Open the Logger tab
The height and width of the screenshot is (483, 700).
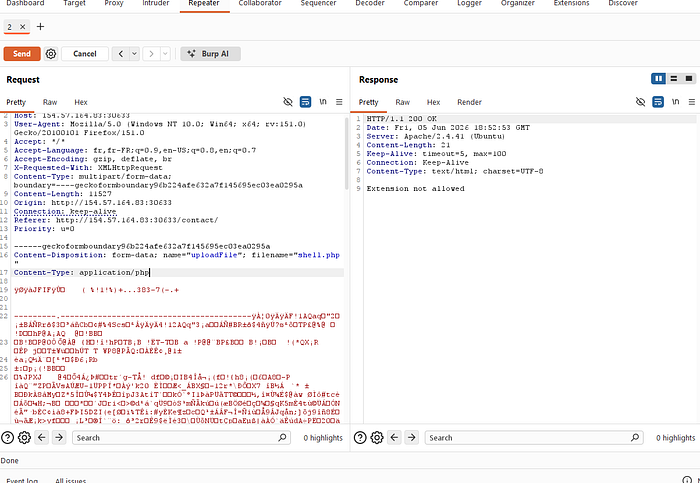tap(469, 4)
